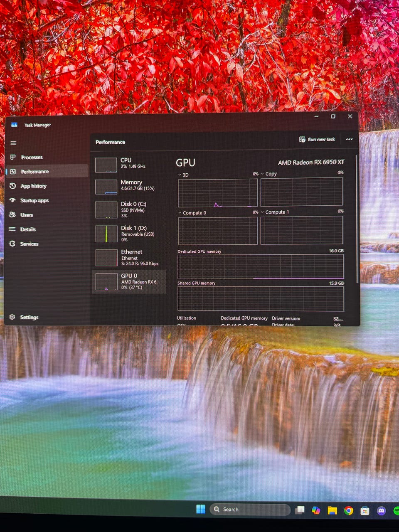Launch Google Chrome from the taskbar

(349, 511)
